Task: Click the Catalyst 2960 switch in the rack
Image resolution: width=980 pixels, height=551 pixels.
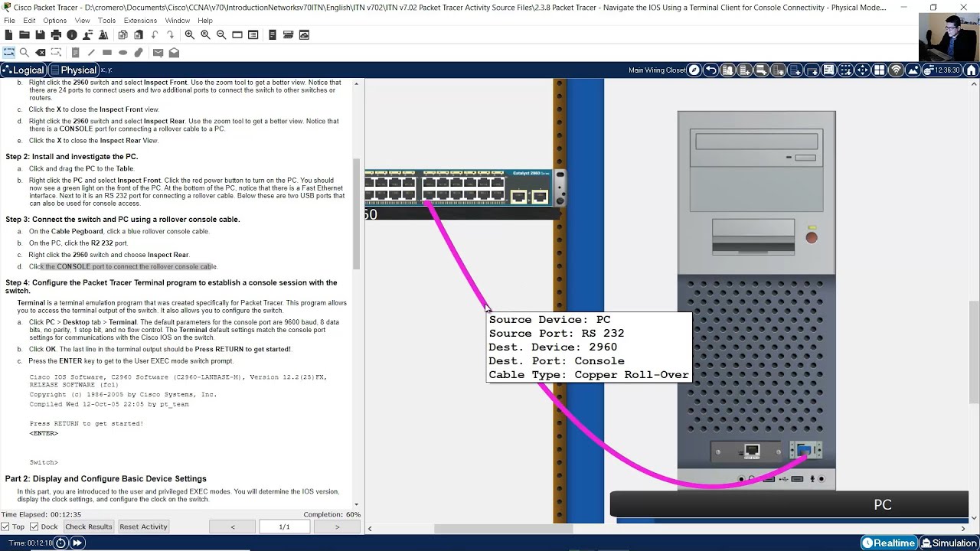Action: [x=464, y=188]
